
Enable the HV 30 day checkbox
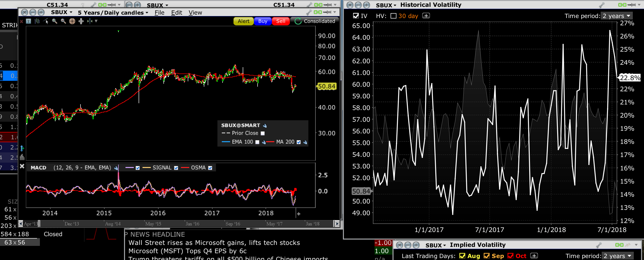coord(394,16)
